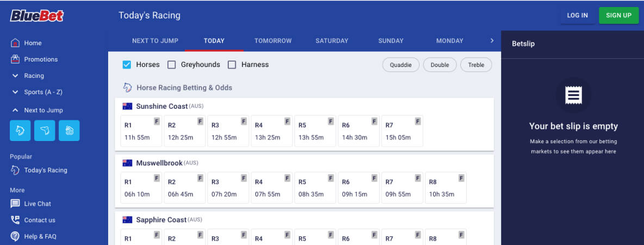Select greyhound Next to Jump icon
Viewport: 644px width, 245px height.
click(x=45, y=131)
